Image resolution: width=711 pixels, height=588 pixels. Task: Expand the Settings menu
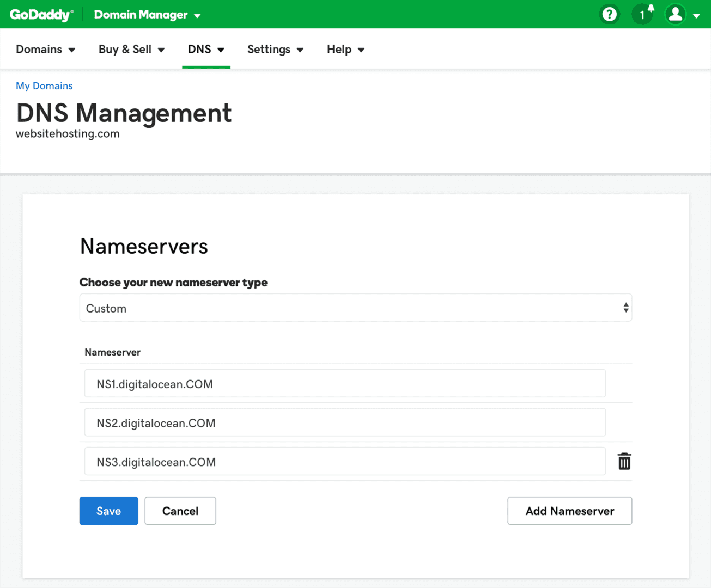(275, 50)
